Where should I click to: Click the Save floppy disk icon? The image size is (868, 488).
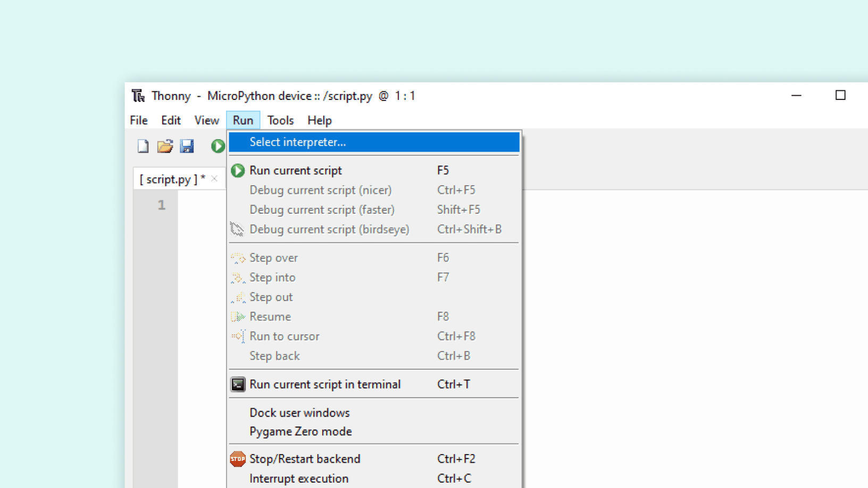187,146
